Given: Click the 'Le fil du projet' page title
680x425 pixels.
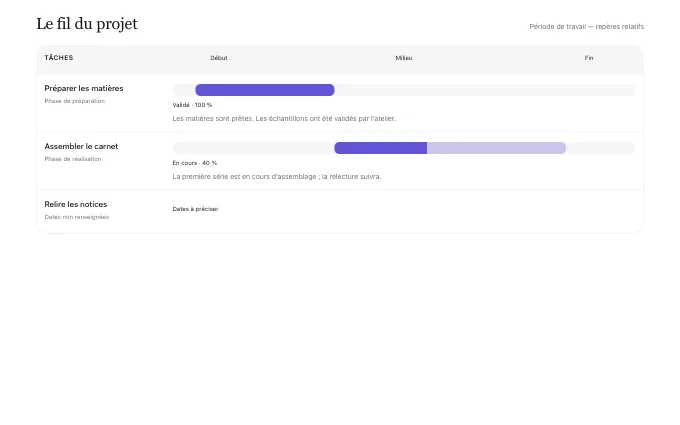Looking at the screenshot, I should (87, 24).
